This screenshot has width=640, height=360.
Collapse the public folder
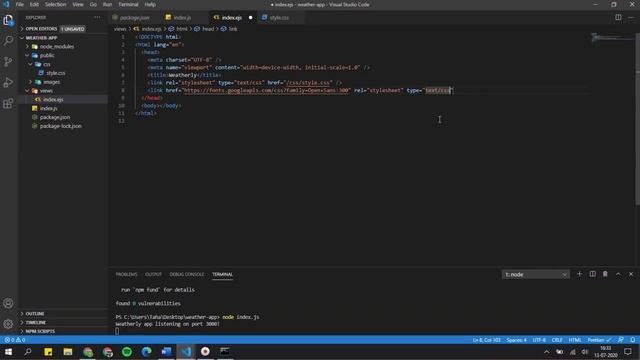(47, 56)
